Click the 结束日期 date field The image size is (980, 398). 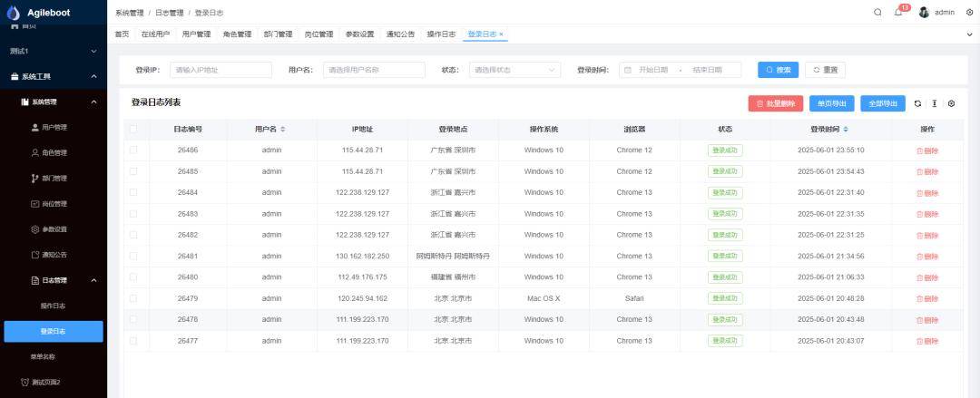click(708, 70)
